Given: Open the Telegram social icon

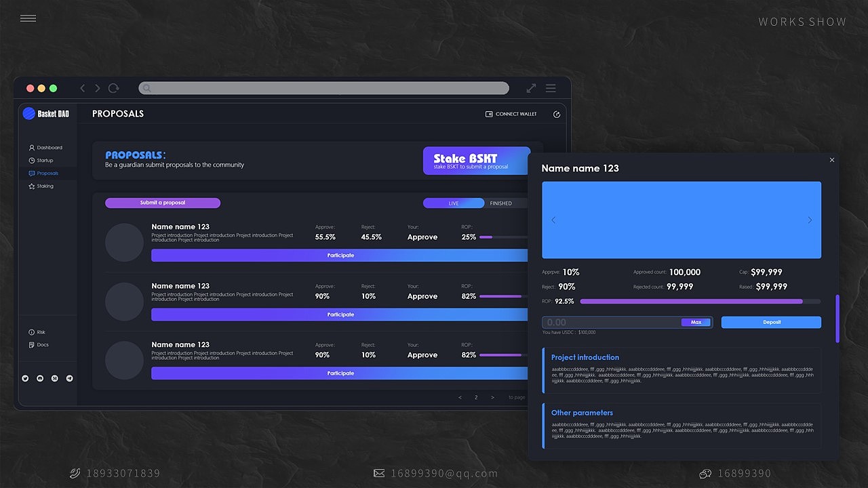Looking at the screenshot, I should pyautogui.click(x=69, y=378).
